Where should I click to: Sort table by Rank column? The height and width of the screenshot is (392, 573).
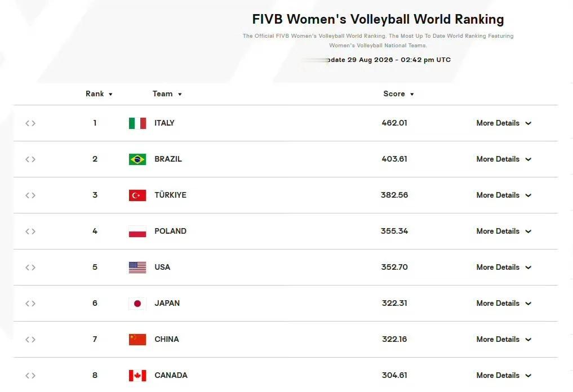pos(99,94)
